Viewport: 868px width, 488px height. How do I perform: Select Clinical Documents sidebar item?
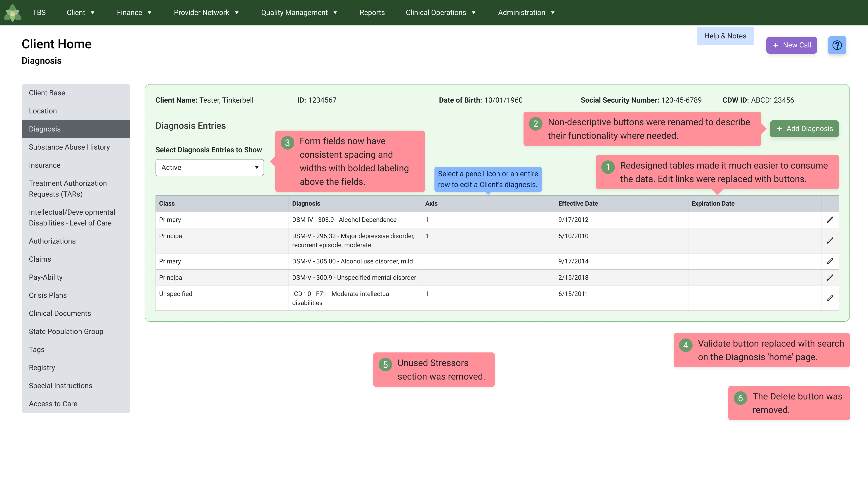point(76,314)
